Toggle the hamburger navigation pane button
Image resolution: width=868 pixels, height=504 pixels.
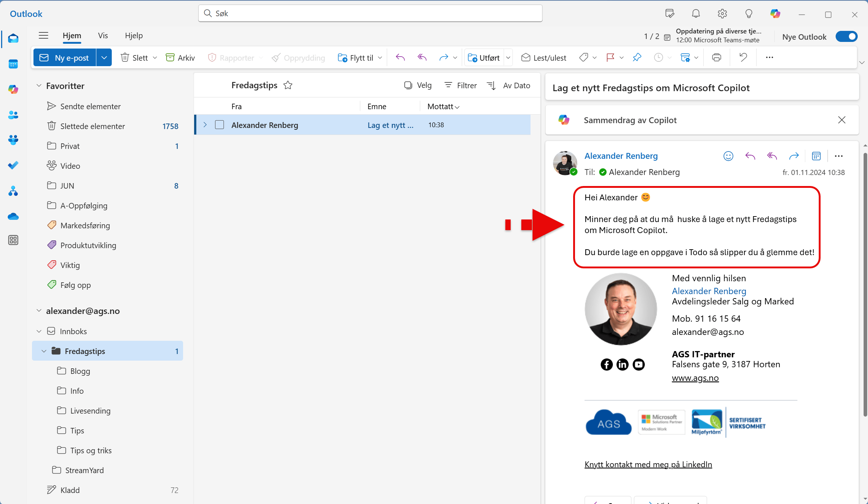tap(43, 35)
